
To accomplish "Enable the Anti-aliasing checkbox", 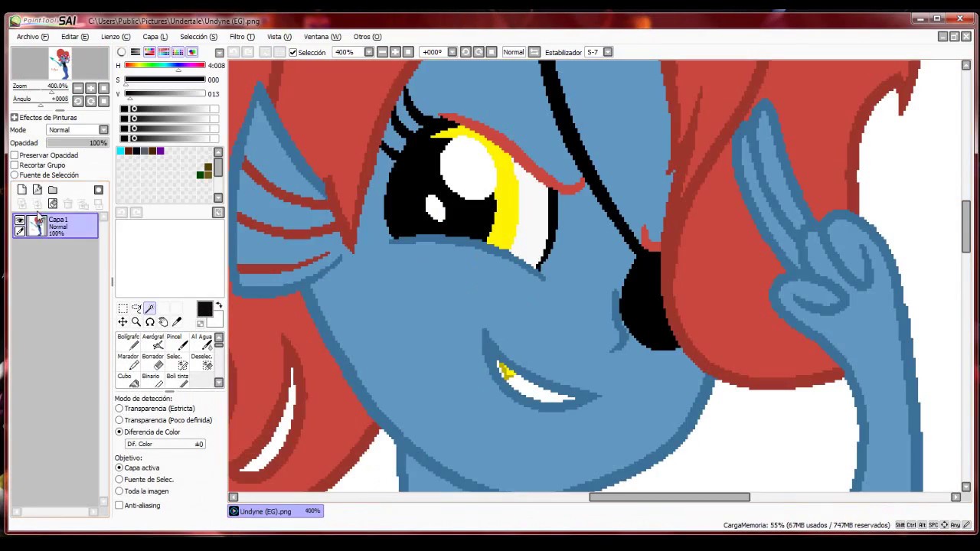I will coord(119,505).
